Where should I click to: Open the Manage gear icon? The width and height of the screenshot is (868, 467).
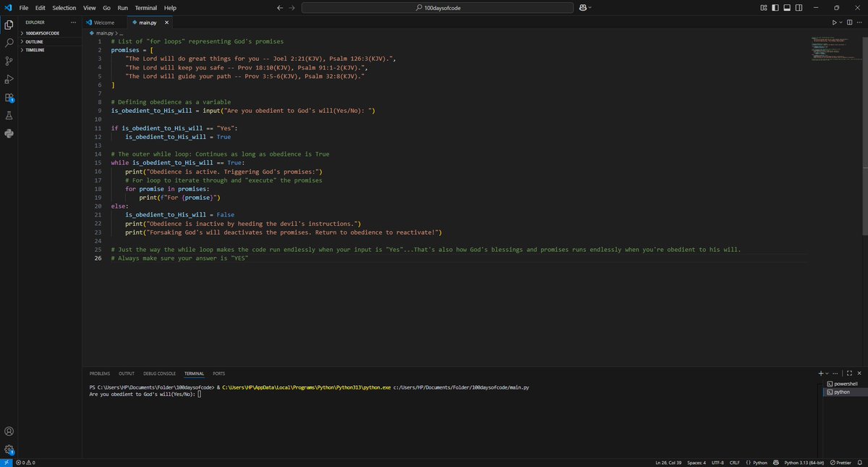[x=9, y=450]
